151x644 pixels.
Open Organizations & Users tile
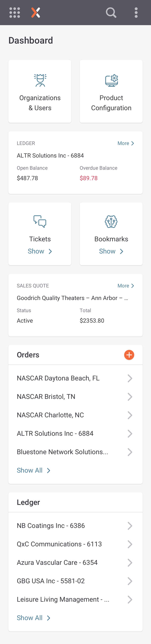click(40, 91)
